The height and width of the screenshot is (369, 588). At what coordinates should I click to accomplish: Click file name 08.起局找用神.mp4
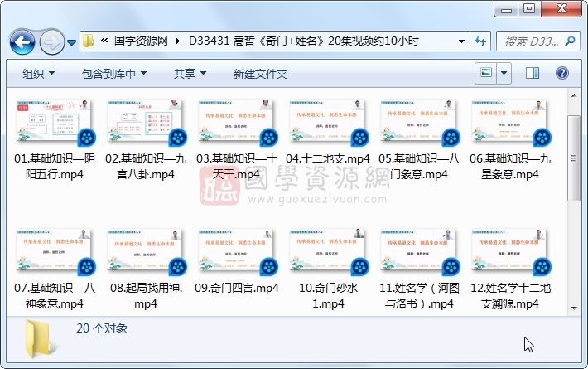click(146, 295)
